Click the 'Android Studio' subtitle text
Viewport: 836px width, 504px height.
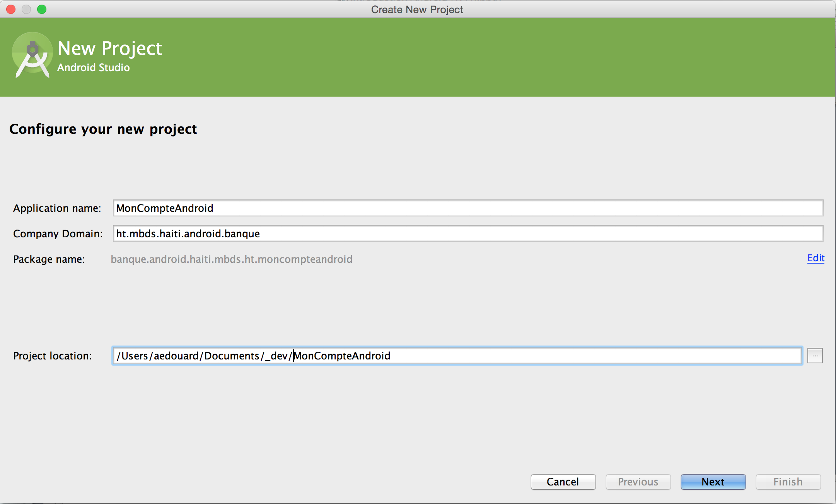pos(94,67)
